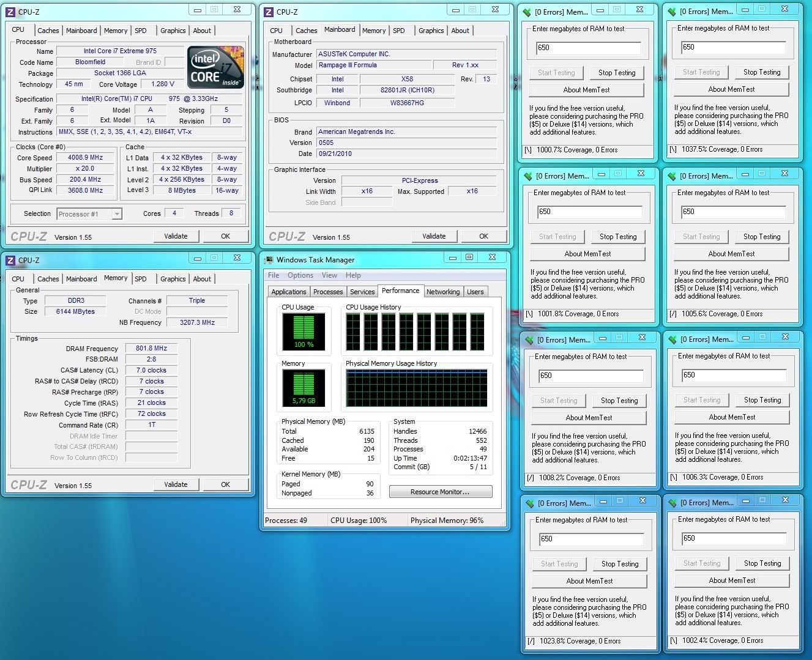The width and height of the screenshot is (812, 660).
Task: Click OK in the Memory timings CPU-Z window
Action: [225, 484]
